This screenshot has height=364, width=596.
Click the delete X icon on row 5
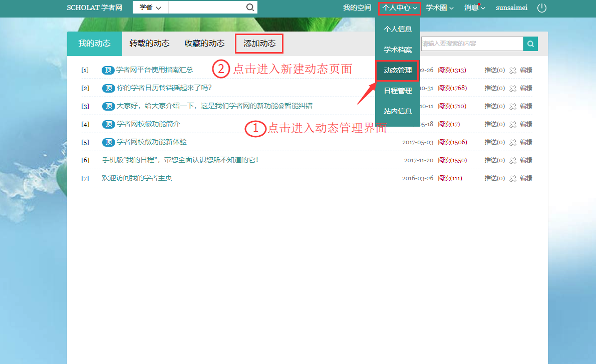click(x=512, y=142)
